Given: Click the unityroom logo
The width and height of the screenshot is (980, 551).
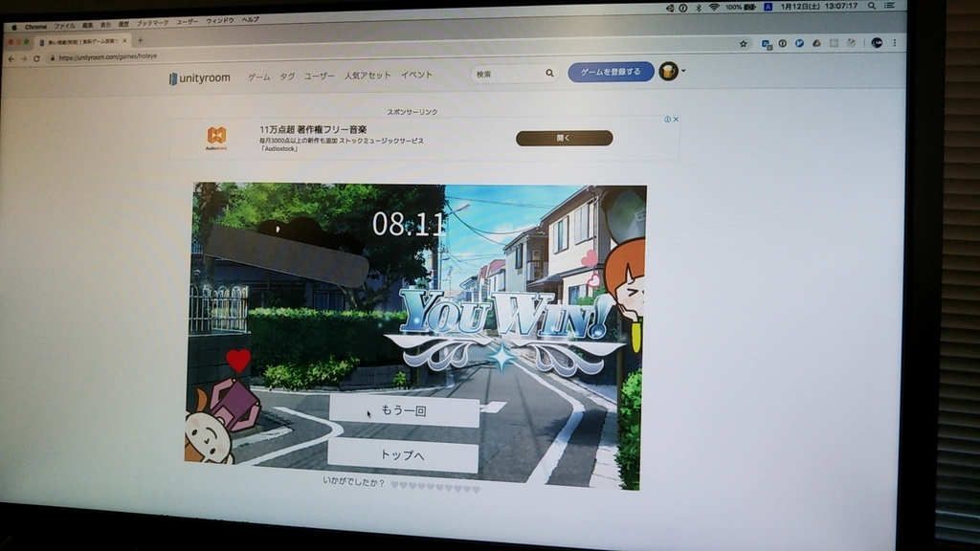Looking at the screenshot, I should [199, 78].
